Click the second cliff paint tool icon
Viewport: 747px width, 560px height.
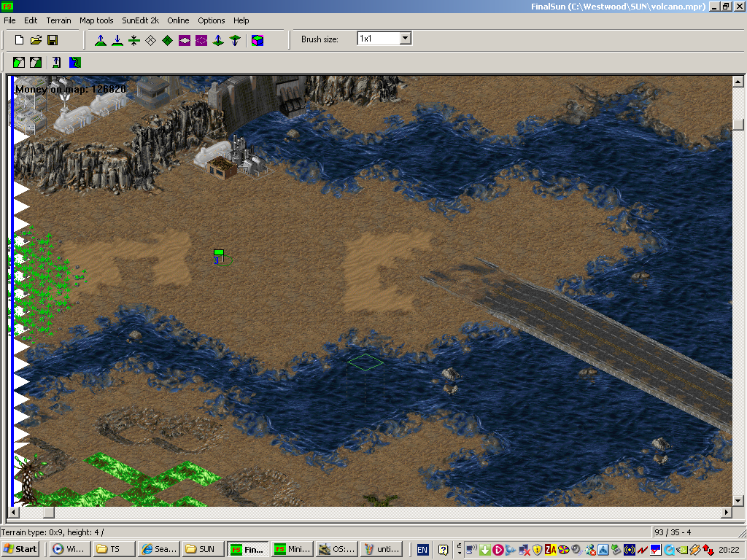(36, 63)
